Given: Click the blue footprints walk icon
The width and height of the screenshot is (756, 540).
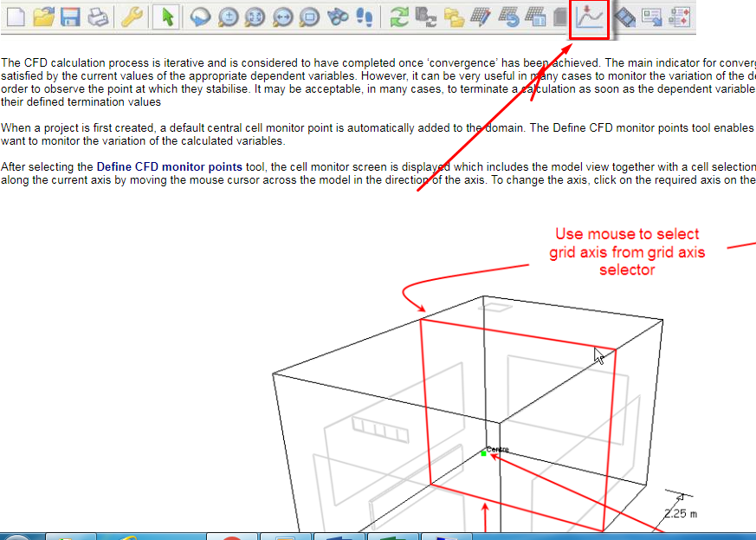Looking at the screenshot, I should [365, 17].
